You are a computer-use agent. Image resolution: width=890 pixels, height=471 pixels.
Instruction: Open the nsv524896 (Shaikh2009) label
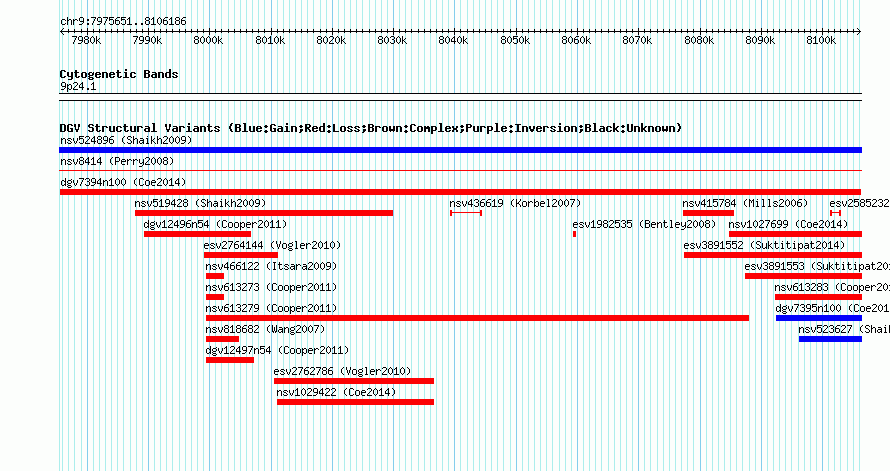(126, 140)
